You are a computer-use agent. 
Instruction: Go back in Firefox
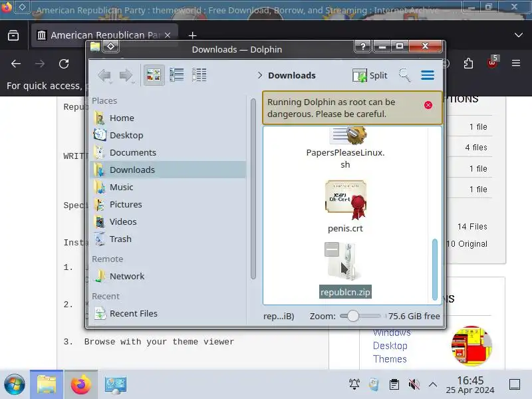[16, 63]
